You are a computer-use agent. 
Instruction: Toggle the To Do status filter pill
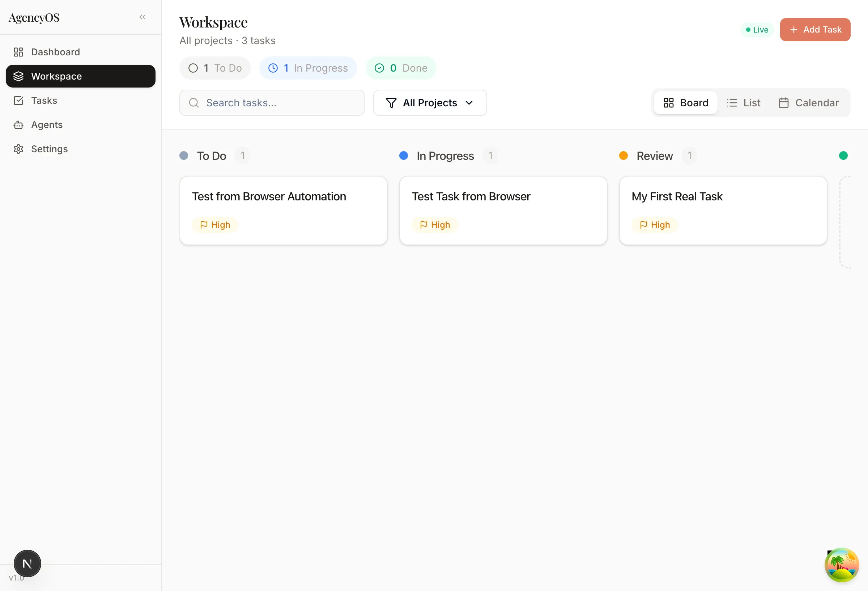pyautogui.click(x=215, y=68)
